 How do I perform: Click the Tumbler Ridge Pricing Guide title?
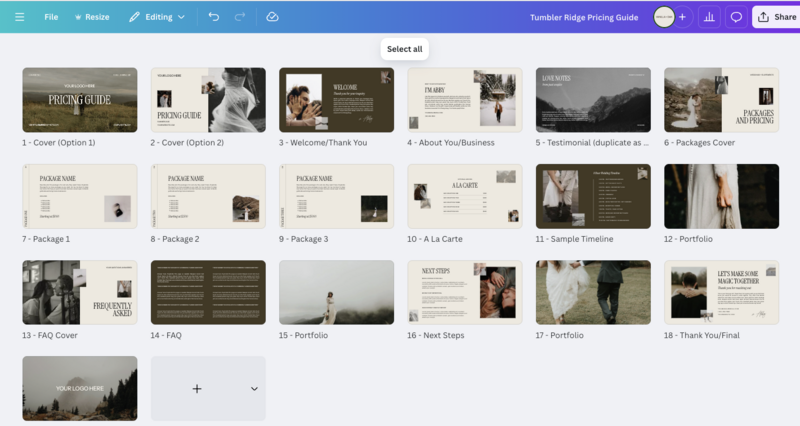(x=584, y=17)
